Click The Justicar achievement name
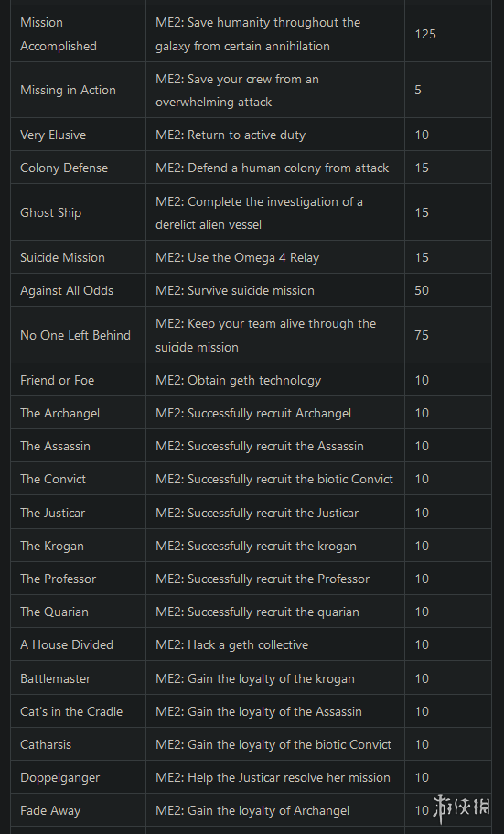Screen dimensions: 504x834 tap(52, 513)
